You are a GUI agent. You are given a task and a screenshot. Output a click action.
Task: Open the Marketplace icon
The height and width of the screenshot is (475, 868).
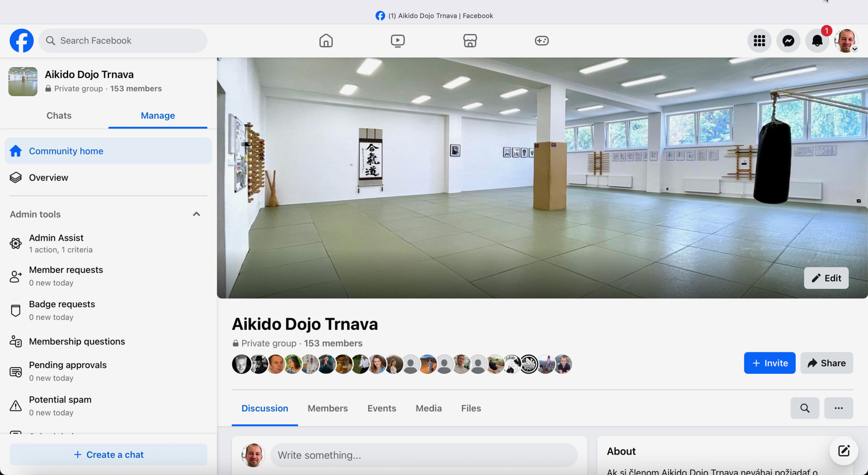pyautogui.click(x=470, y=41)
